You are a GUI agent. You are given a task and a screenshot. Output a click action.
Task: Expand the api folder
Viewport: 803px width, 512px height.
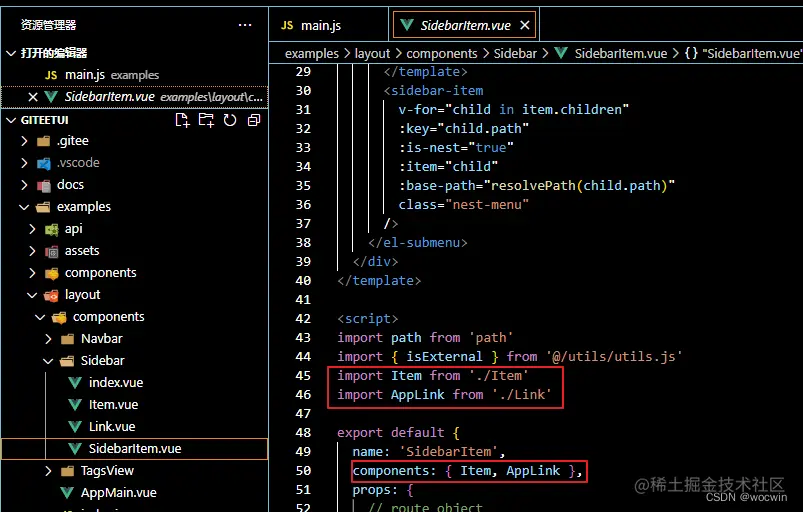point(32,229)
